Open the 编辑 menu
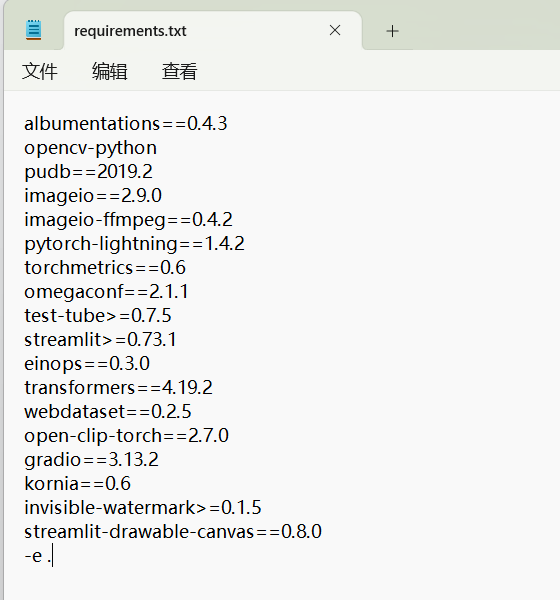Image resolution: width=560 pixels, height=600 pixels. pos(109,72)
